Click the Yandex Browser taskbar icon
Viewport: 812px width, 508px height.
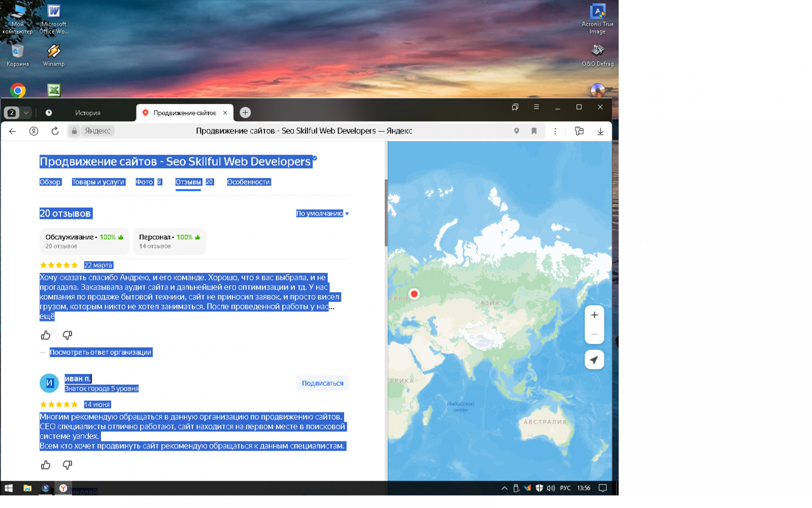(63, 488)
